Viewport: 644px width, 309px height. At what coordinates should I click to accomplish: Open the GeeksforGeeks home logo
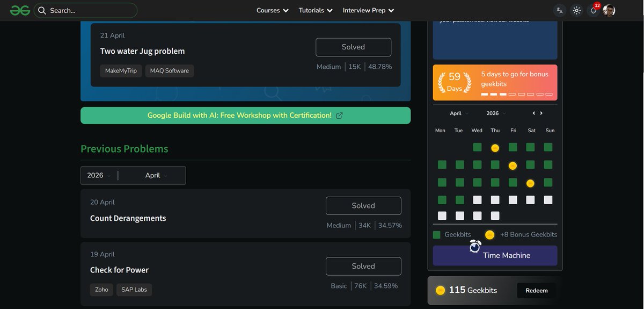coord(20,10)
